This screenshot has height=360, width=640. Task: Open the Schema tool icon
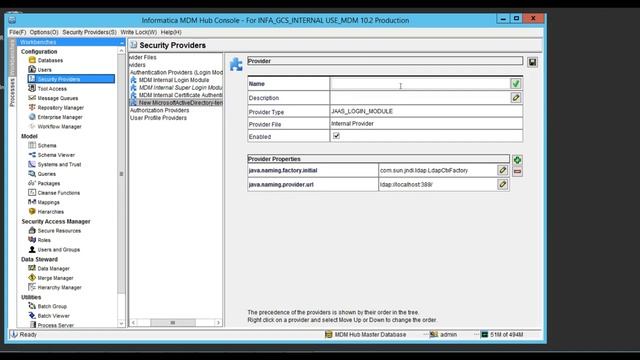(x=32, y=145)
